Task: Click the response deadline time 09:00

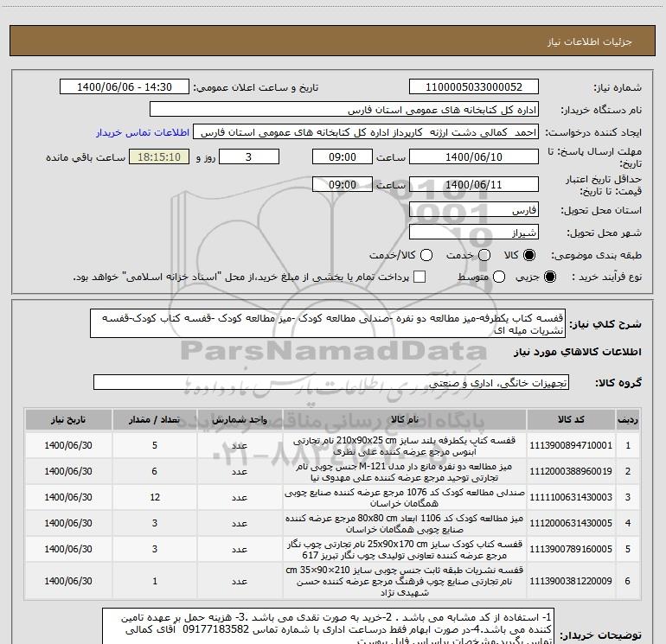Action: [343, 156]
